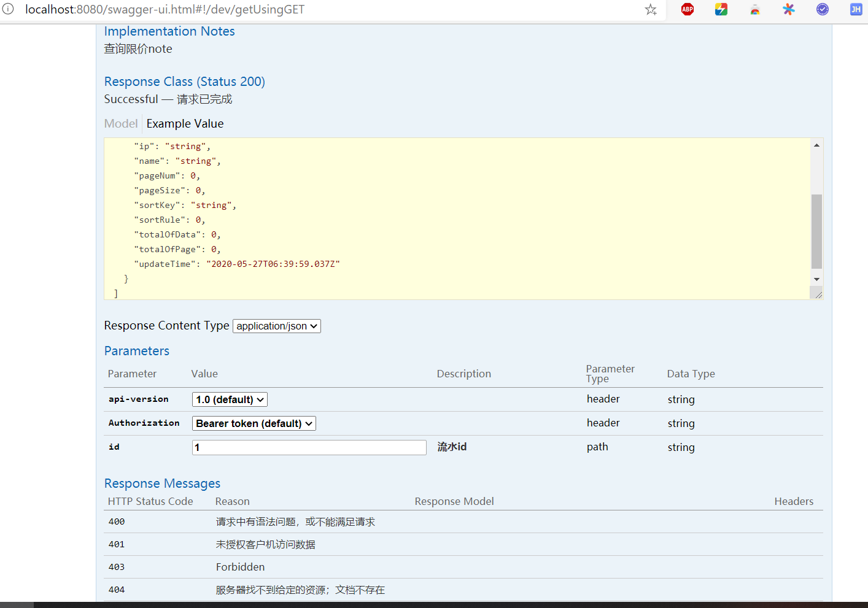
Task: Click the Chrome screenshot capture extension icon
Action: click(754, 9)
